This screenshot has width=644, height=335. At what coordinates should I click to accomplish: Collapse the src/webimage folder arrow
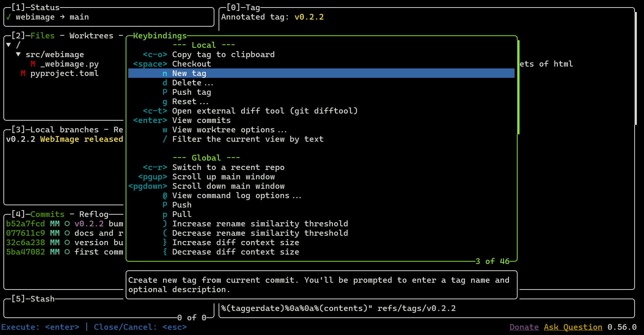point(18,55)
